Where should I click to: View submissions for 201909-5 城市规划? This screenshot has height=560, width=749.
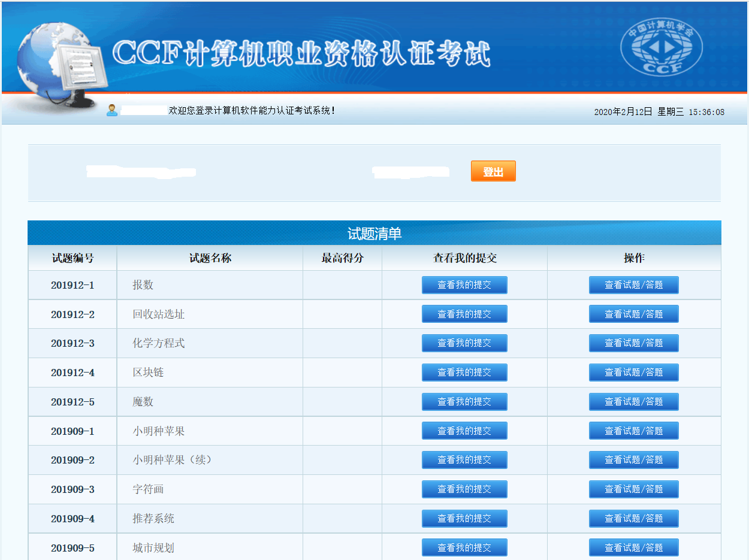(464, 547)
